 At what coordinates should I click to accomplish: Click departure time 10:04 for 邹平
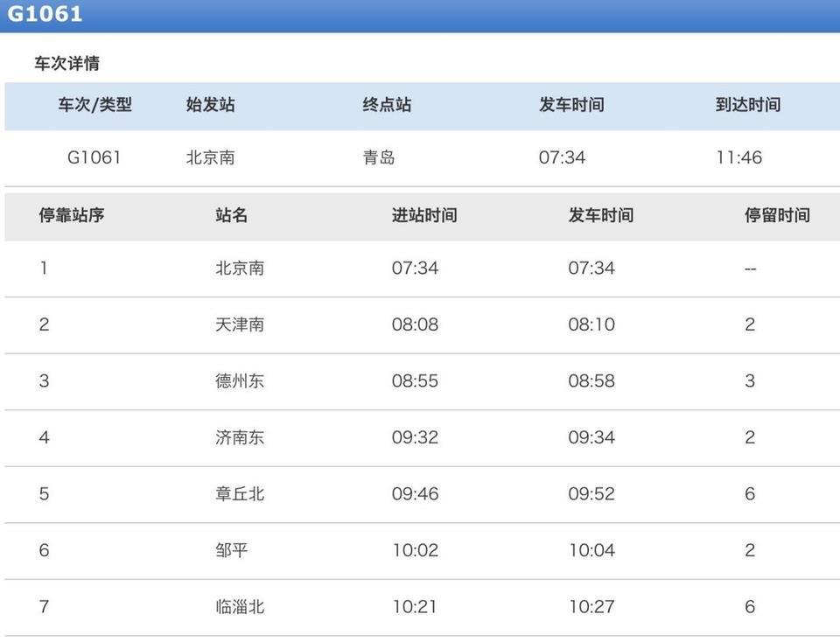[591, 550]
